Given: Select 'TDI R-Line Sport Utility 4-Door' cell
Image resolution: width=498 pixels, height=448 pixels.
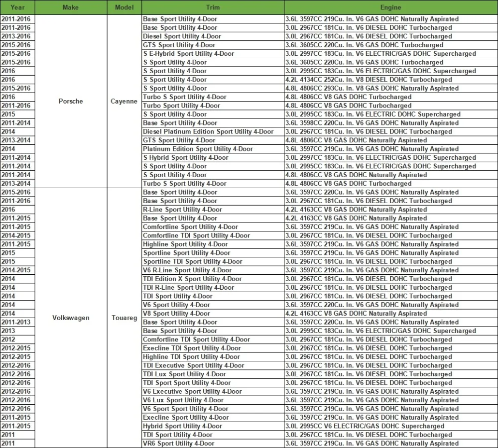Looking at the screenshot, I should 213,287.
